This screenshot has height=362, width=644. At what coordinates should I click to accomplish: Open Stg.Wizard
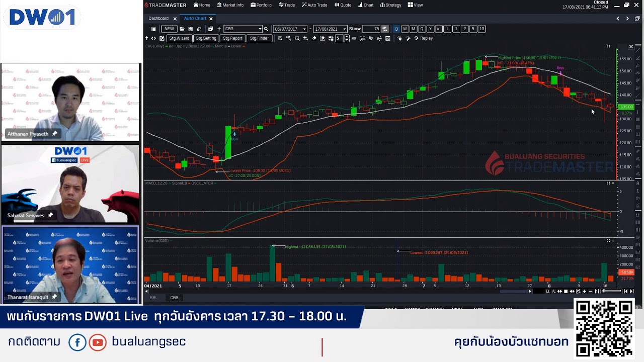point(179,38)
